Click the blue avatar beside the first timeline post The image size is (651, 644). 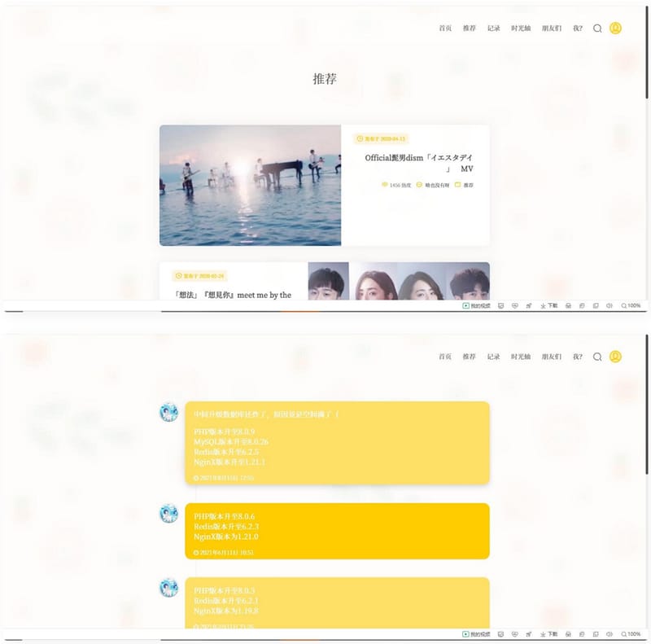[168, 411]
